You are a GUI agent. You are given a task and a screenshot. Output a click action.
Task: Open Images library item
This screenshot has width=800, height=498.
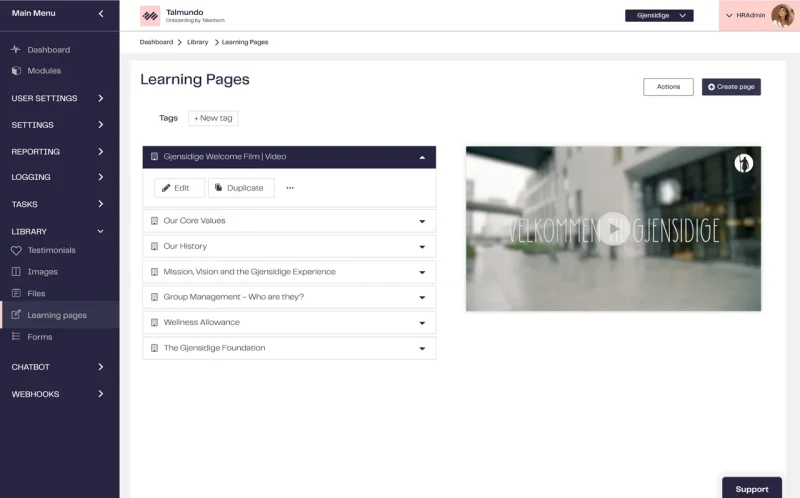click(42, 271)
